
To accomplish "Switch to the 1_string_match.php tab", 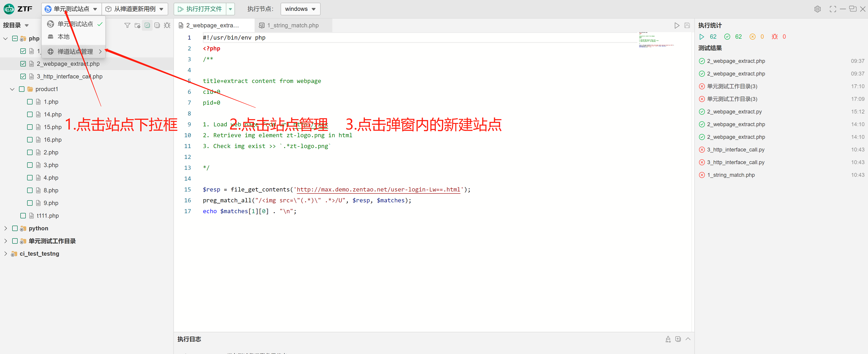I will click(x=293, y=25).
